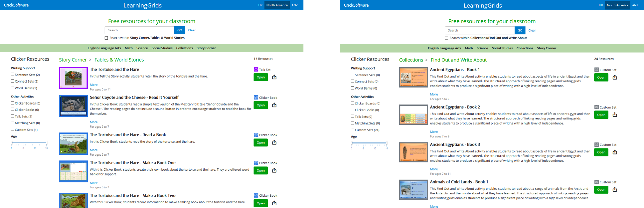This screenshot has width=644, height=208.
Task: Check Search within Story Corner/Fables & World Stories
Action: coord(106,38)
